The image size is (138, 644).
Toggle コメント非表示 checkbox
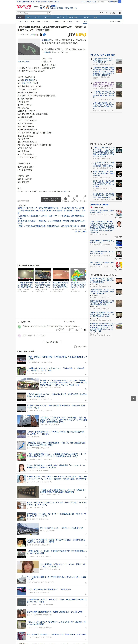75,346
